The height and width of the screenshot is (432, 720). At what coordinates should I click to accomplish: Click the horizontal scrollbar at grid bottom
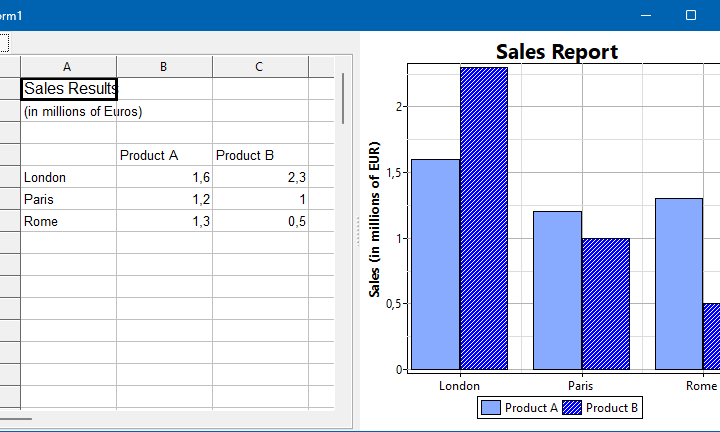[x=16, y=418]
